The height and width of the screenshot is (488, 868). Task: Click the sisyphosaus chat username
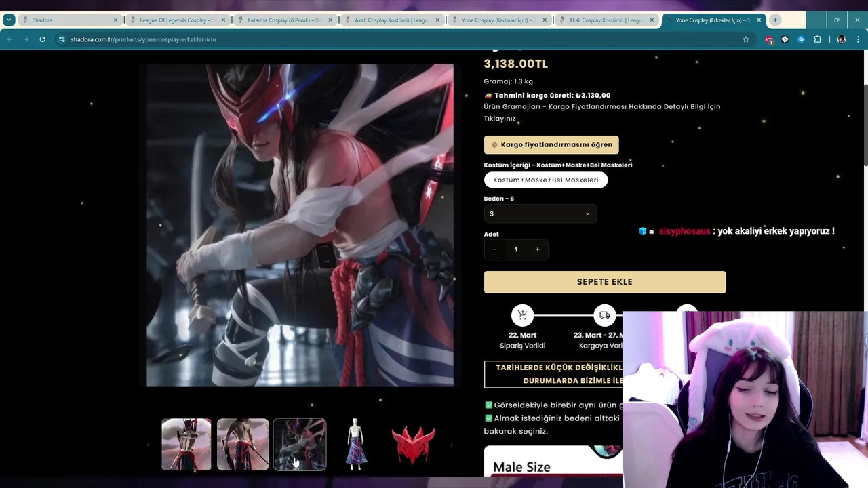pos(684,231)
